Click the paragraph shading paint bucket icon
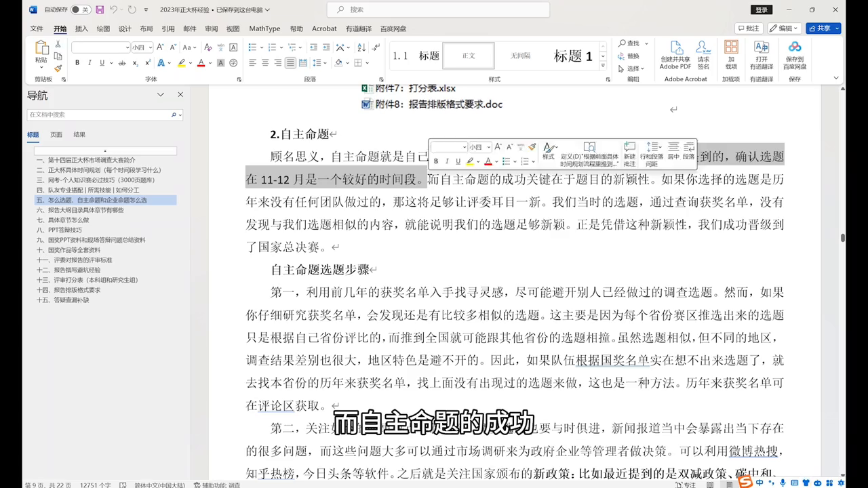868x488 pixels. coord(338,63)
